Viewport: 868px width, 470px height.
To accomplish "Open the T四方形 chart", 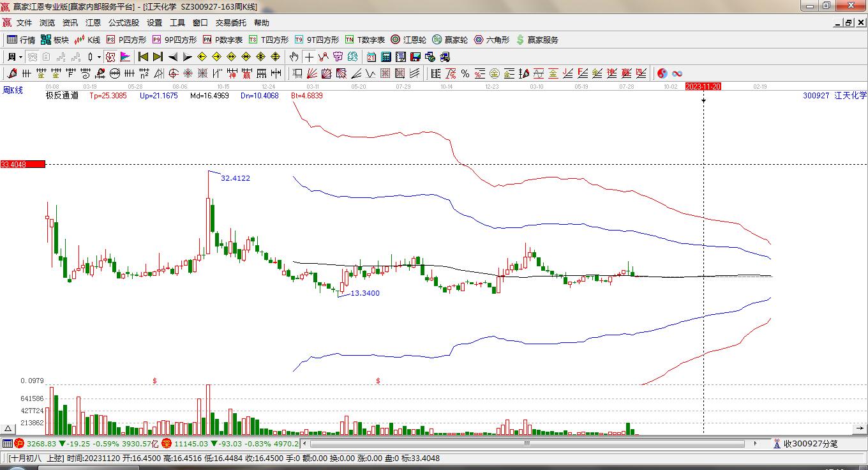I will [269, 40].
